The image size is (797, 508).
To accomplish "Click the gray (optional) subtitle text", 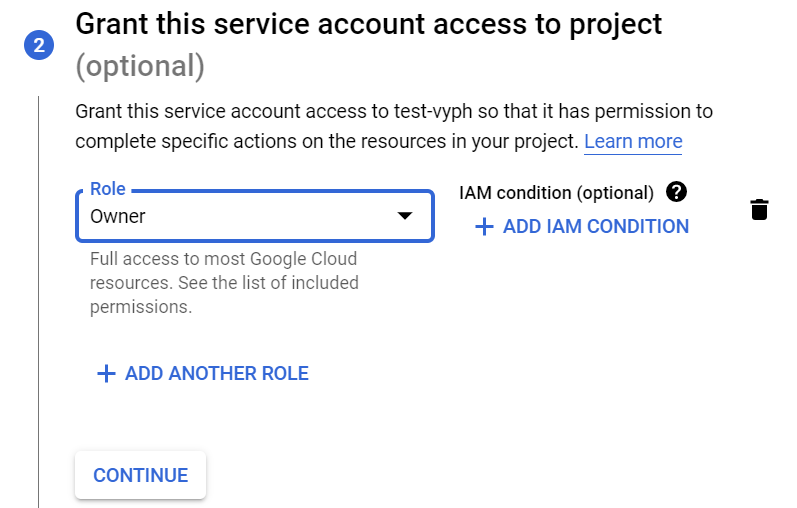I will tap(140, 66).
